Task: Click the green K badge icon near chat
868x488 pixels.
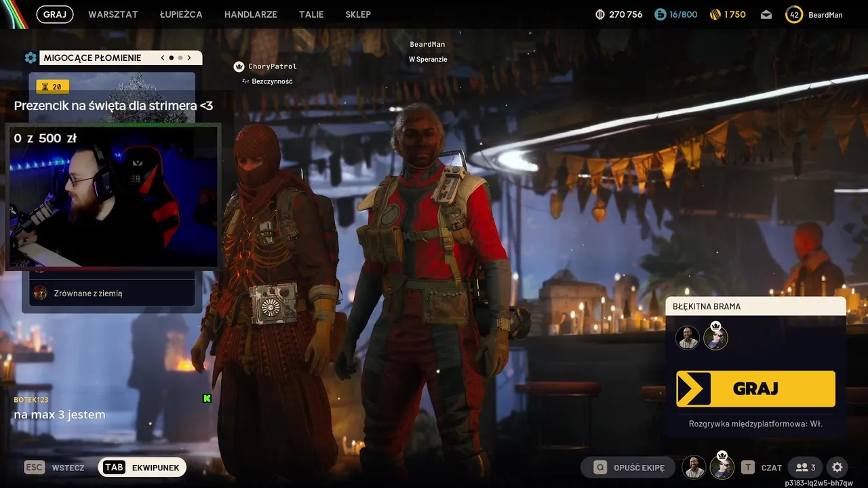Action: click(207, 399)
